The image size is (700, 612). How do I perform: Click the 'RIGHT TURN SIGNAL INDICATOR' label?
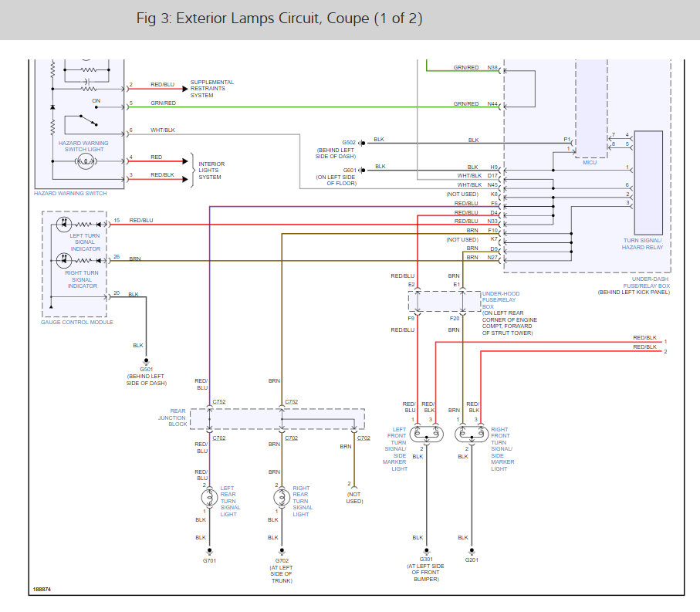coord(82,279)
